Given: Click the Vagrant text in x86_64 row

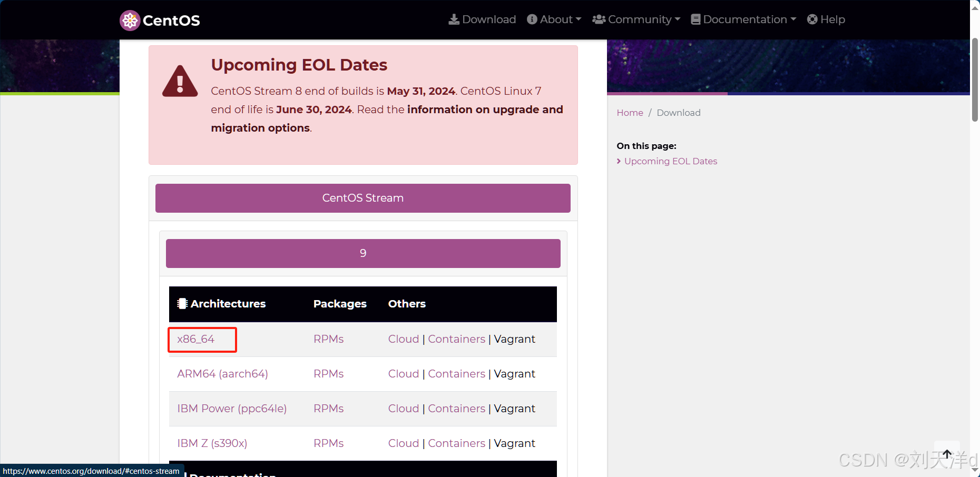Looking at the screenshot, I should [514, 339].
